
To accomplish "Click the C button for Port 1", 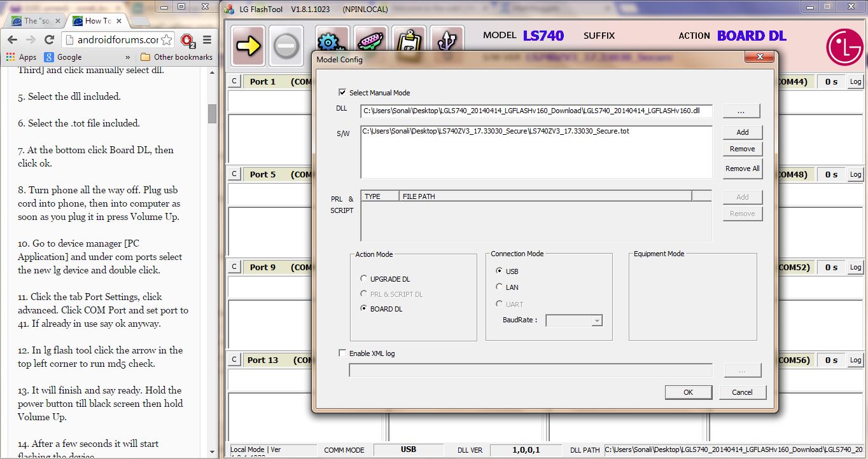I will point(234,81).
